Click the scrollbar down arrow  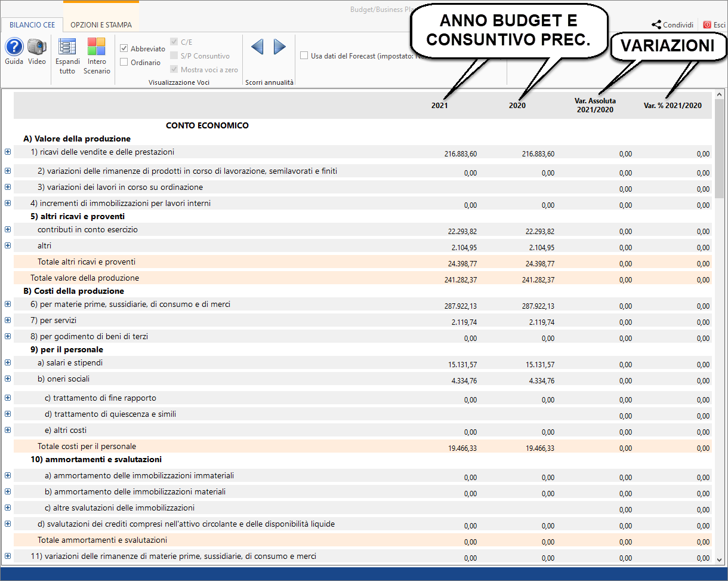point(718,560)
